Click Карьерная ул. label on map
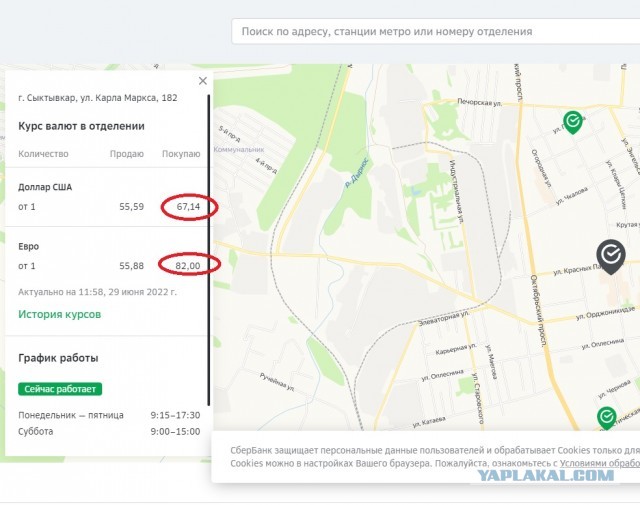The width and height of the screenshot is (640, 505). (456, 349)
